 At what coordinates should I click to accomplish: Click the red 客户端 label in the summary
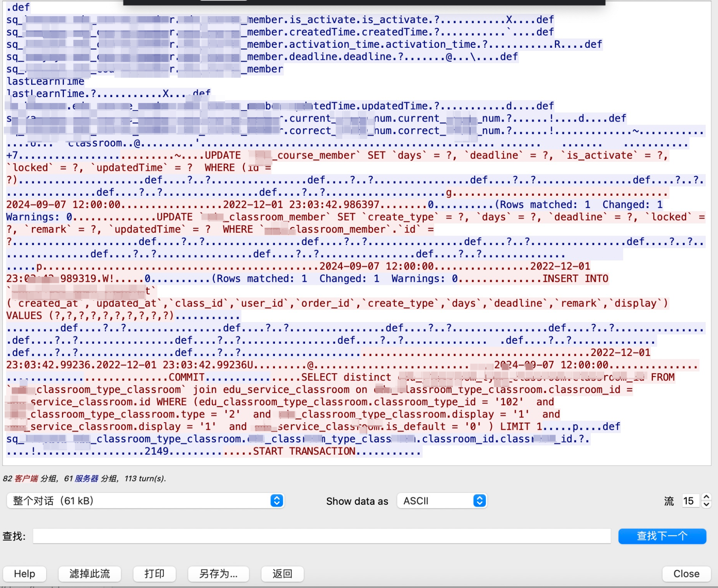[x=26, y=478]
